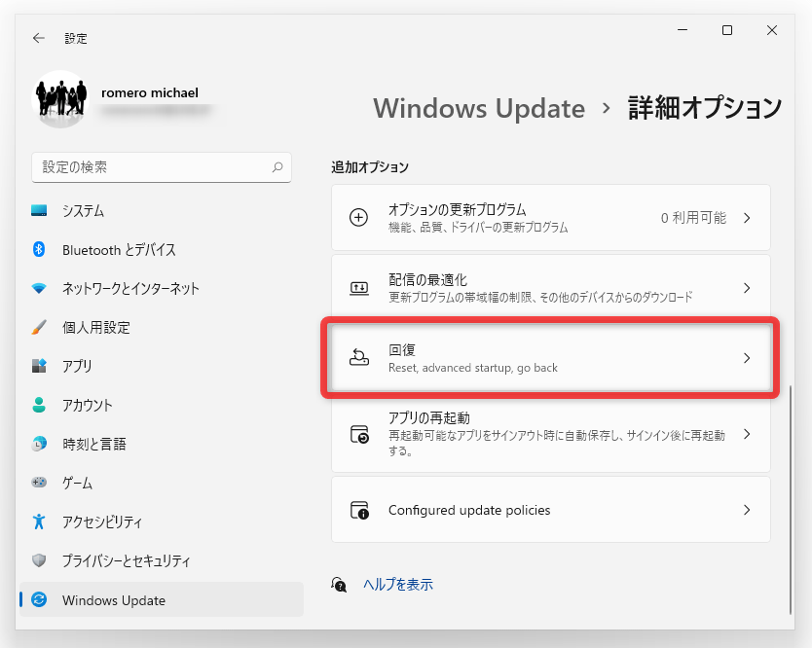
Task: Minimize the 設定 window
Action: click(x=683, y=30)
